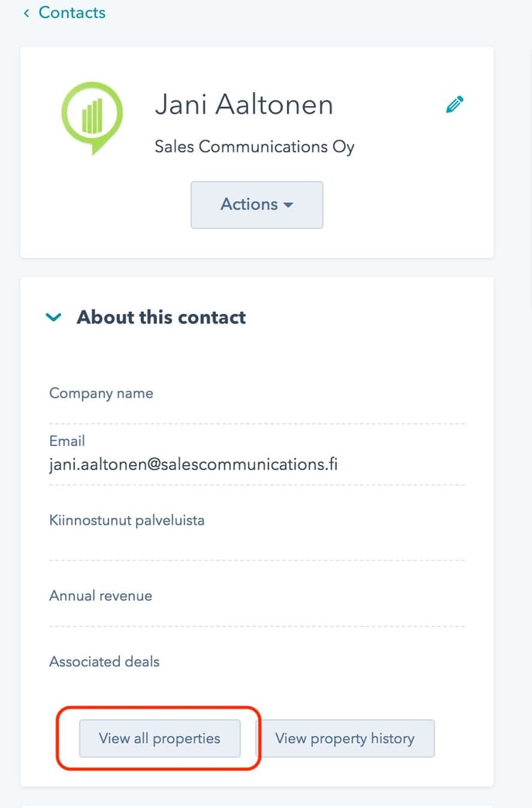Collapse the About this contact chevron
Viewport: 532px width, 808px height.
53,317
